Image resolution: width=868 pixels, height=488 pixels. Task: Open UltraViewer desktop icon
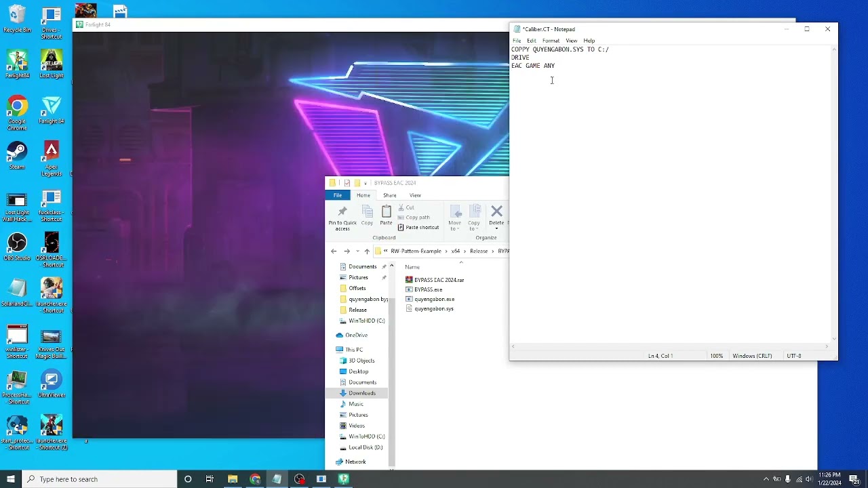click(x=52, y=384)
